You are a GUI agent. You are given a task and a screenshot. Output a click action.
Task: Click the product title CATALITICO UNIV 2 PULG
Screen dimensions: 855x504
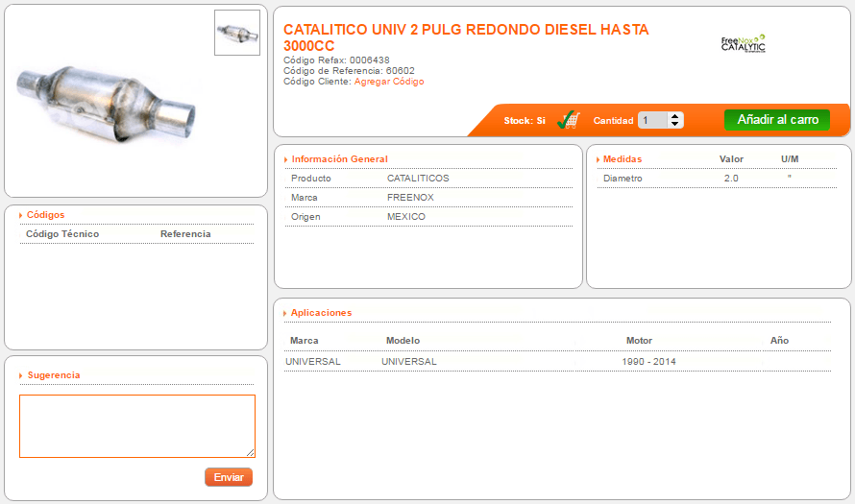tap(466, 37)
